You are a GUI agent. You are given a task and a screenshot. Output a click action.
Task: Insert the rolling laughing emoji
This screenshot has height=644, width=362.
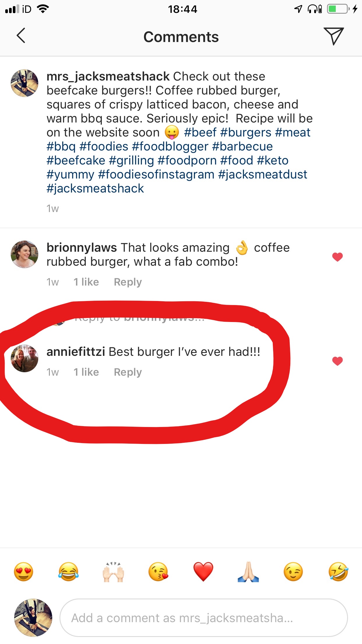tap(338, 572)
